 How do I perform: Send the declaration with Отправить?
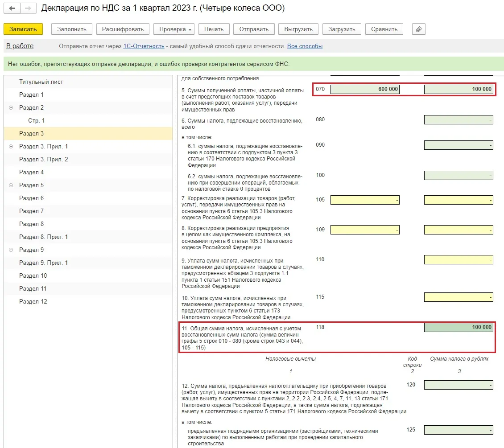coord(254,29)
